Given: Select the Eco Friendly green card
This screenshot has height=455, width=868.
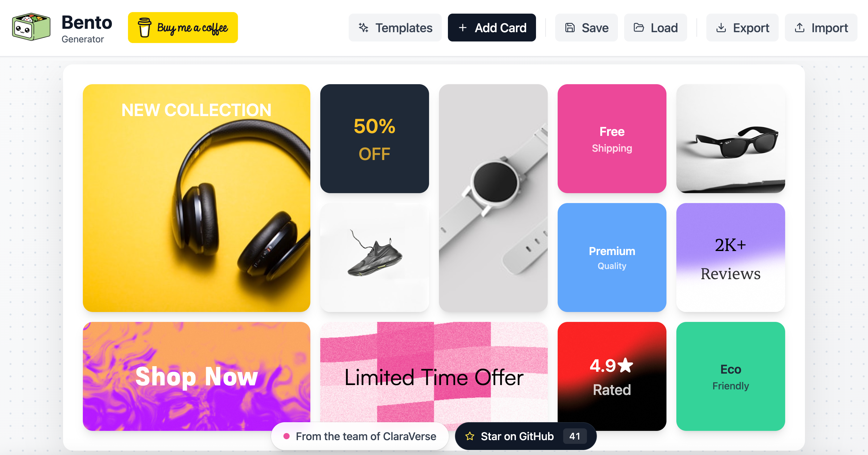Looking at the screenshot, I should [730, 376].
